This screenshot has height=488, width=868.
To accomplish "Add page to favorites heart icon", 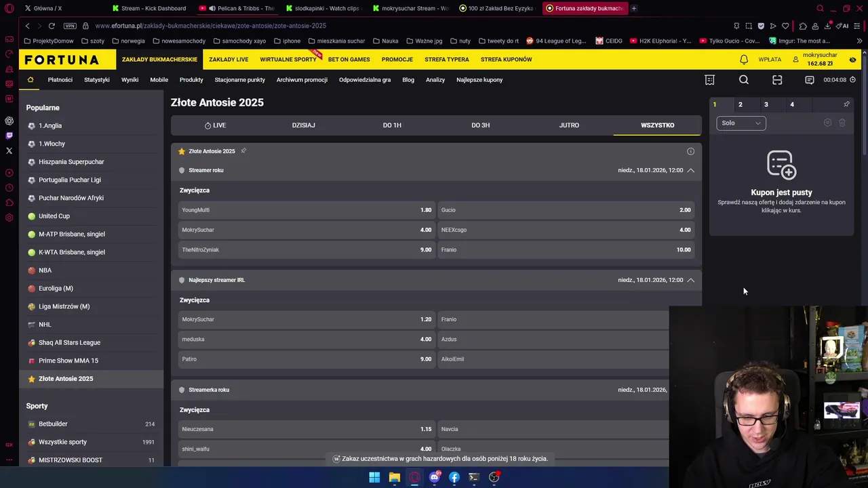I will [785, 26].
